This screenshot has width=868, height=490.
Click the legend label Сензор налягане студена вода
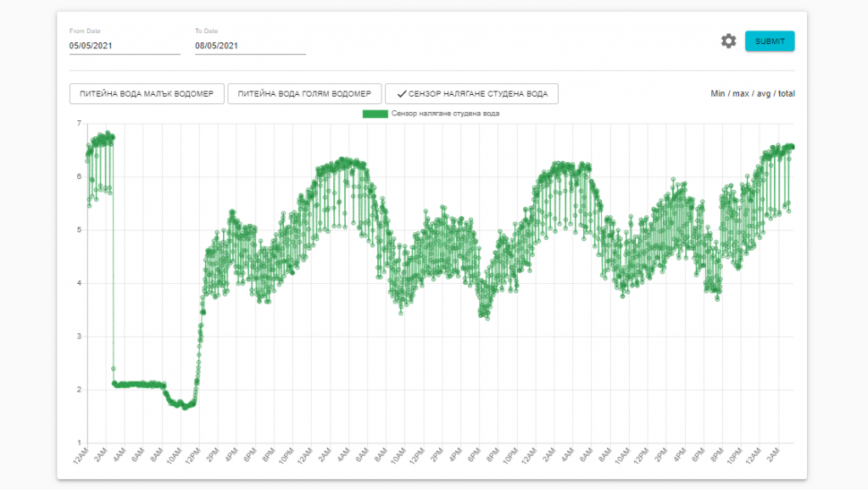[x=446, y=114]
